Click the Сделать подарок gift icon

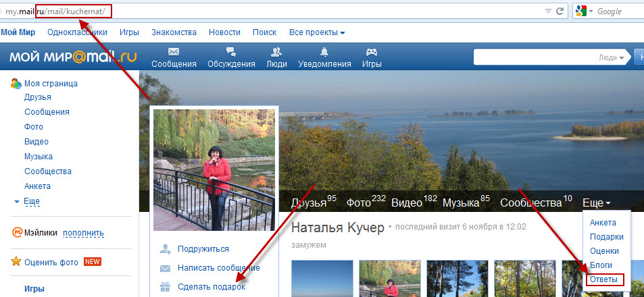coord(165,287)
